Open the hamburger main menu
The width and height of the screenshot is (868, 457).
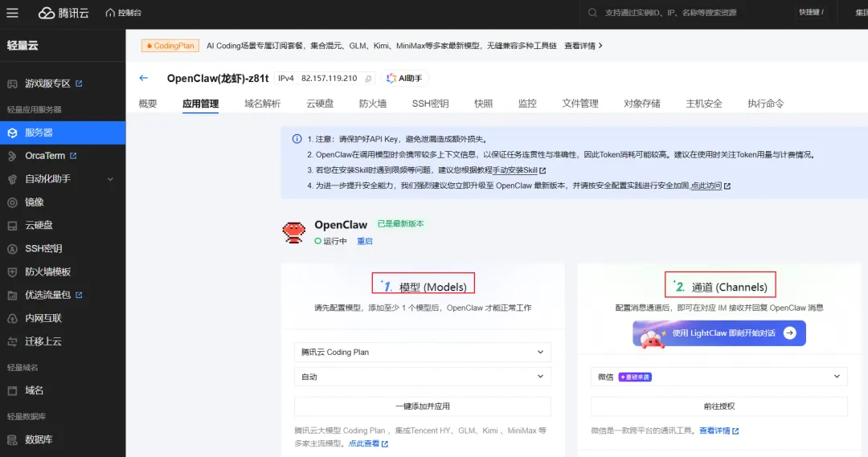click(12, 12)
